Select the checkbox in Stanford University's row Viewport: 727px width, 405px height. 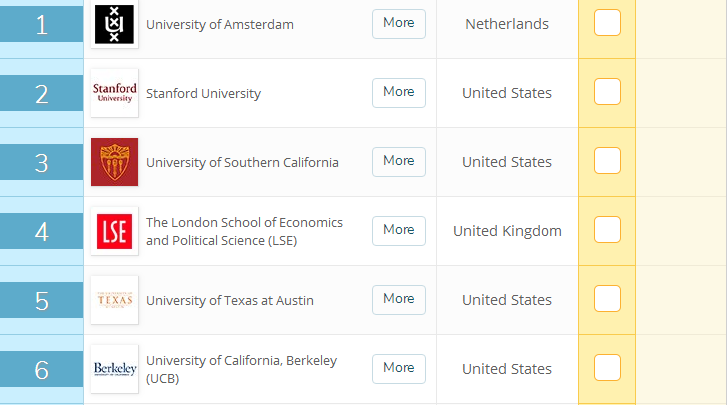coord(607,92)
